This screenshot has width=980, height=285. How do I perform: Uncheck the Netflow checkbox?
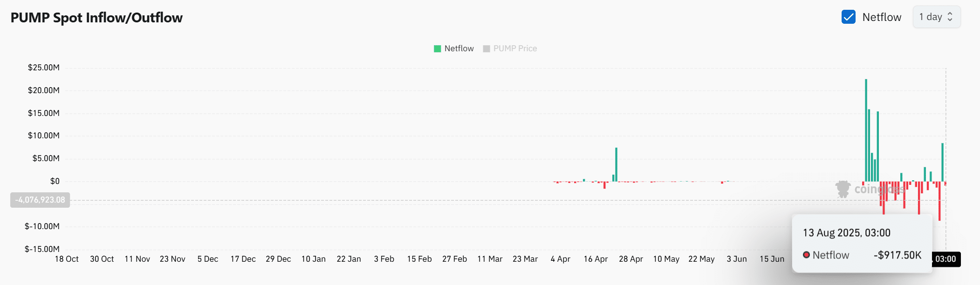point(848,17)
